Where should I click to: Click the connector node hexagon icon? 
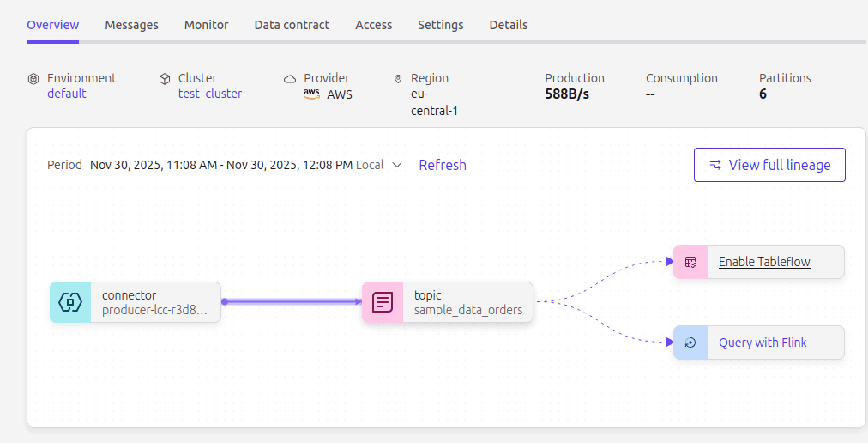pyautogui.click(x=70, y=302)
